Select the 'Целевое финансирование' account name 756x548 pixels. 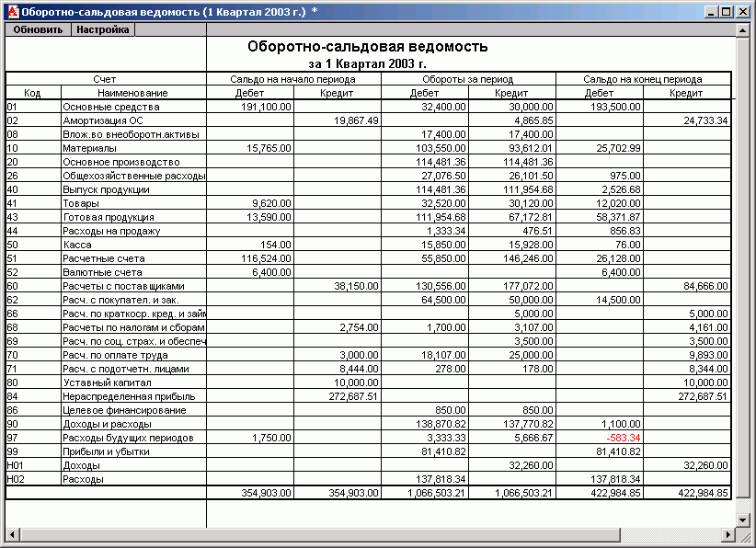[124, 411]
